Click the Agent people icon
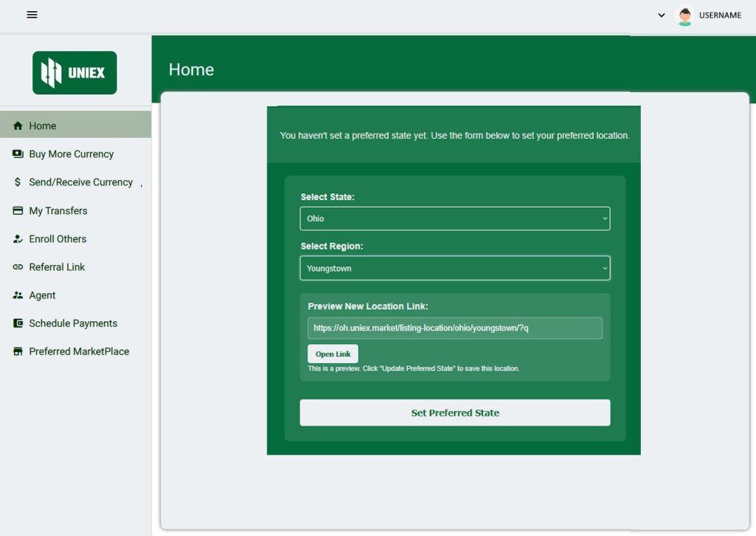Image resolution: width=756 pixels, height=536 pixels. (x=18, y=295)
